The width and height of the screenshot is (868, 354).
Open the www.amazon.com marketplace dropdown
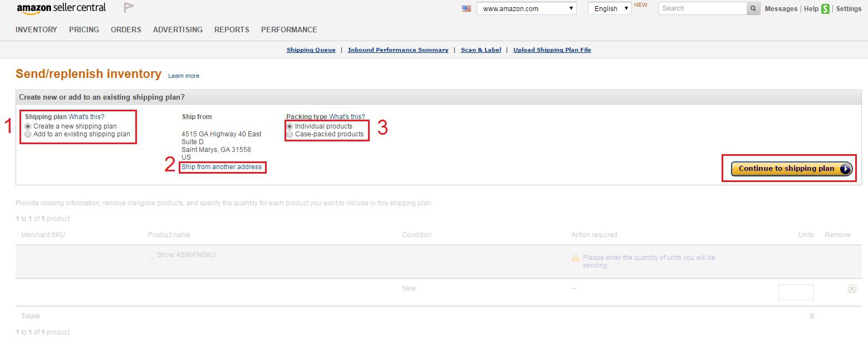pos(570,8)
